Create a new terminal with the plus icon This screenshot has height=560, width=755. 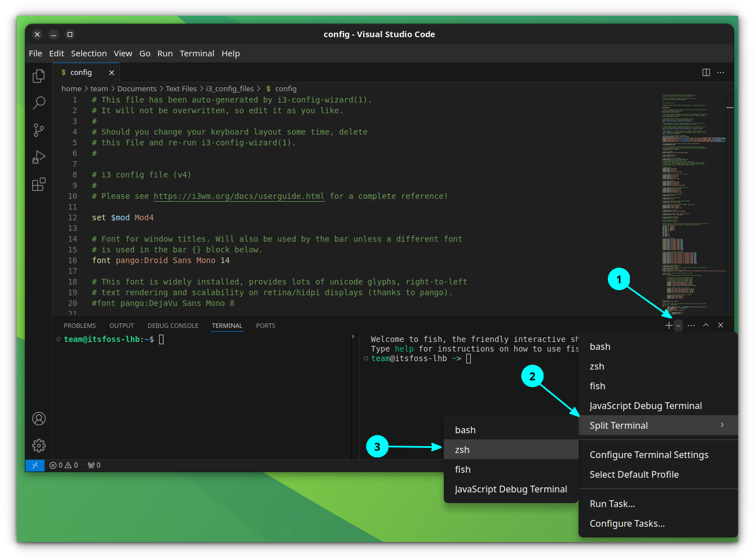[668, 325]
